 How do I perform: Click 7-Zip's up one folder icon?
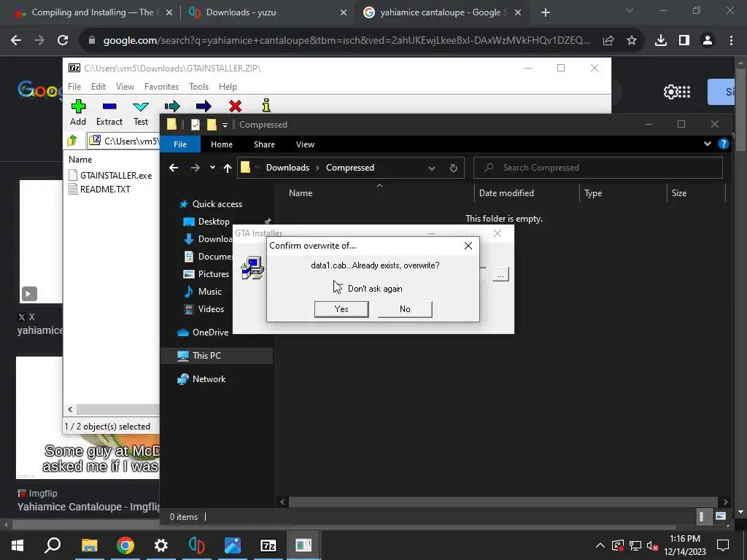pyautogui.click(x=72, y=141)
